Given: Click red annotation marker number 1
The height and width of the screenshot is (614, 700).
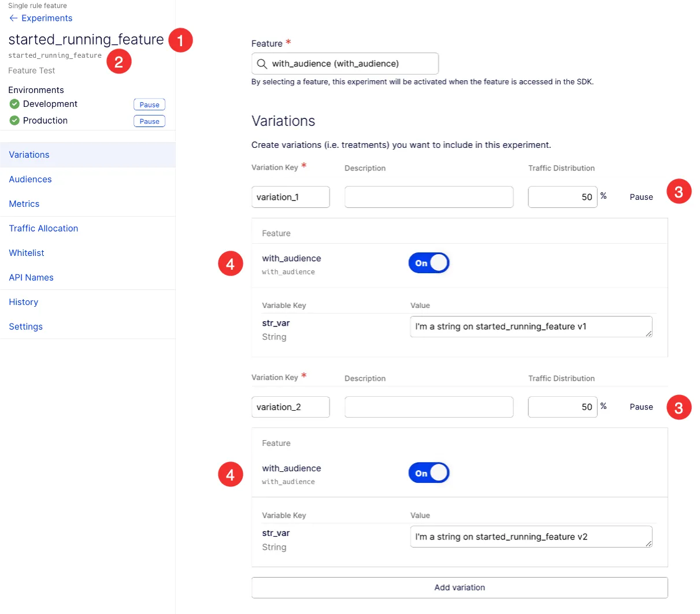Looking at the screenshot, I should tap(180, 40).
